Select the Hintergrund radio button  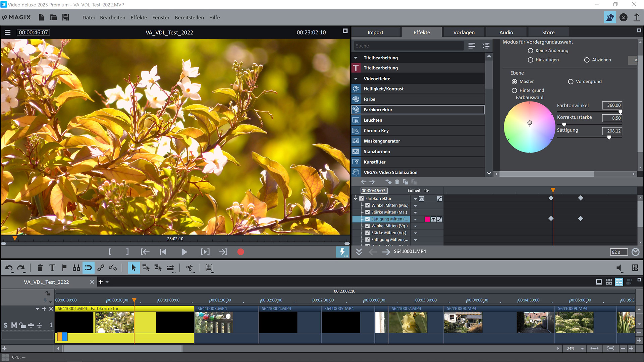click(x=514, y=90)
